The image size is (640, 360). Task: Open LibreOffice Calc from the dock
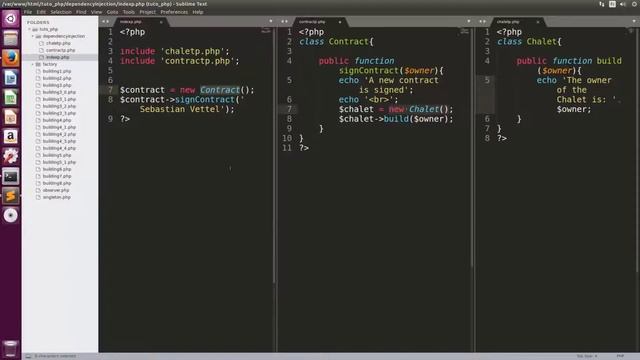coord(11,97)
